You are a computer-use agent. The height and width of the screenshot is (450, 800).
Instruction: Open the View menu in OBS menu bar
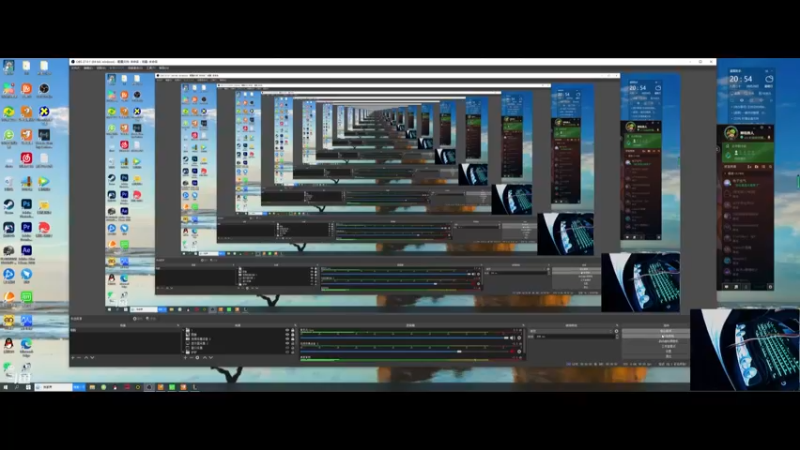(x=101, y=68)
